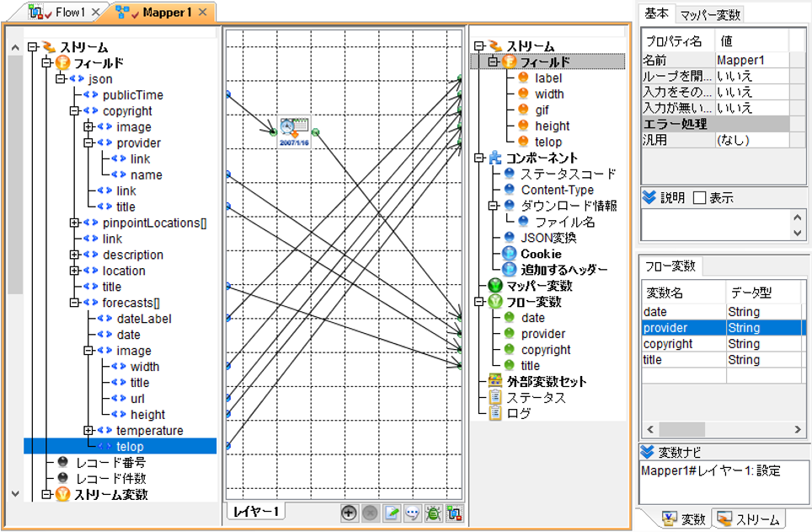The image size is (812, 532).
Task: Expand the temperature node
Action: point(88,430)
